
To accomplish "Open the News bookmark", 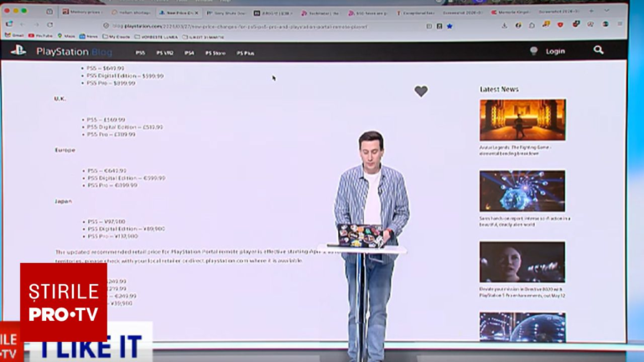I will [89, 36].
